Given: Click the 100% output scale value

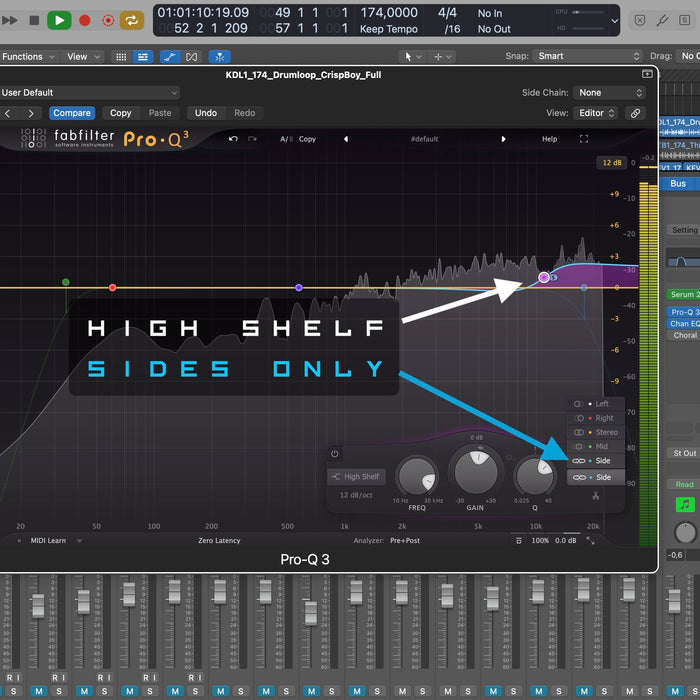Looking at the screenshot, I should pos(540,541).
